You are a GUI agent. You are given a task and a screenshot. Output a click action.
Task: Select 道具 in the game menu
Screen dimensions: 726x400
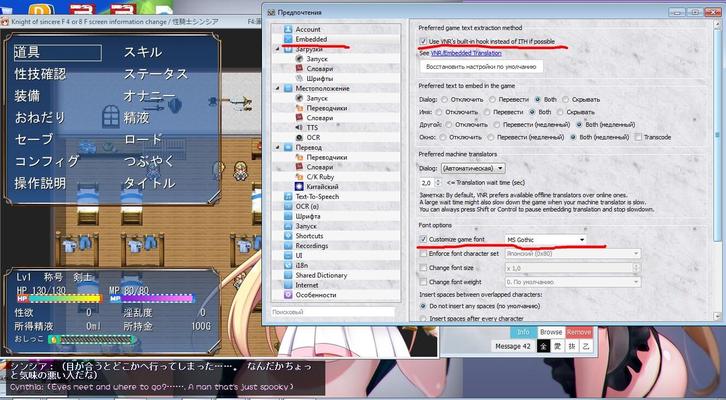[x=57, y=52]
